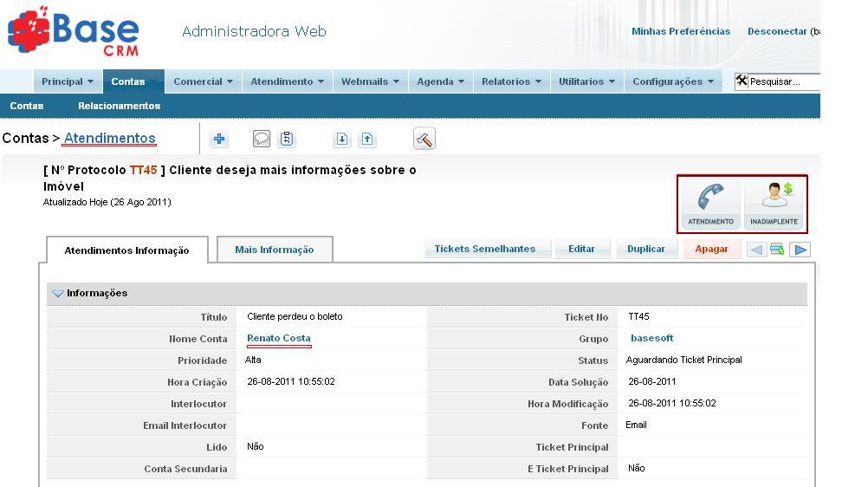868x487 pixels.
Task: Click the jump-to-record list icon
Action: [x=777, y=250]
